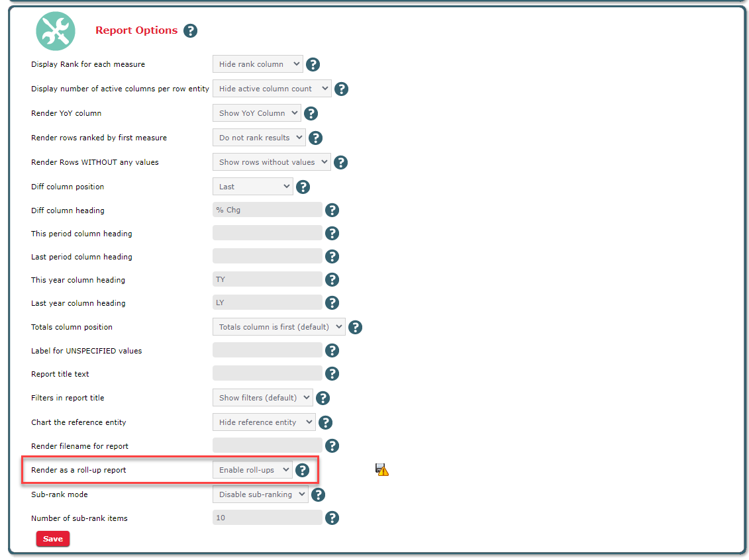Open the Hide rank column dropdown
The height and width of the screenshot is (560, 749).
click(x=258, y=64)
